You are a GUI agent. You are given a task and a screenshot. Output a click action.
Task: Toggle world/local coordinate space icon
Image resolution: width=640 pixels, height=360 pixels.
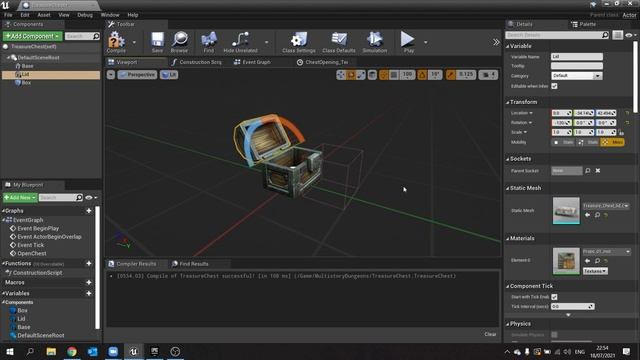(372, 75)
